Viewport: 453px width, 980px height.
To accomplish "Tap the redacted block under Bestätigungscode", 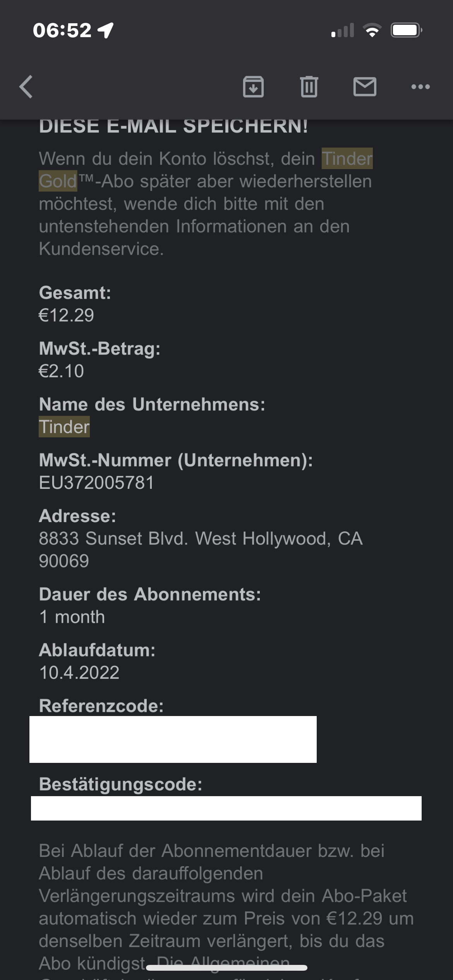I will pos(226,808).
